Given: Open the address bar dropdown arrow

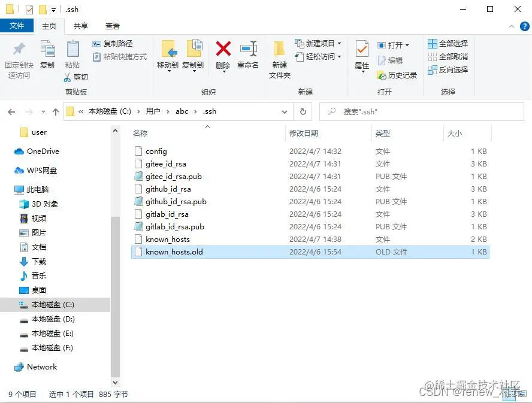Looking at the screenshot, I should [285, 111].
